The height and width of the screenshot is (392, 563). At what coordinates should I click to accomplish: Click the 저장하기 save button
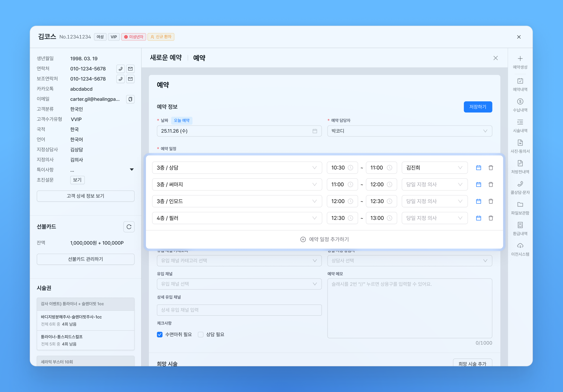tap(478, 107)
